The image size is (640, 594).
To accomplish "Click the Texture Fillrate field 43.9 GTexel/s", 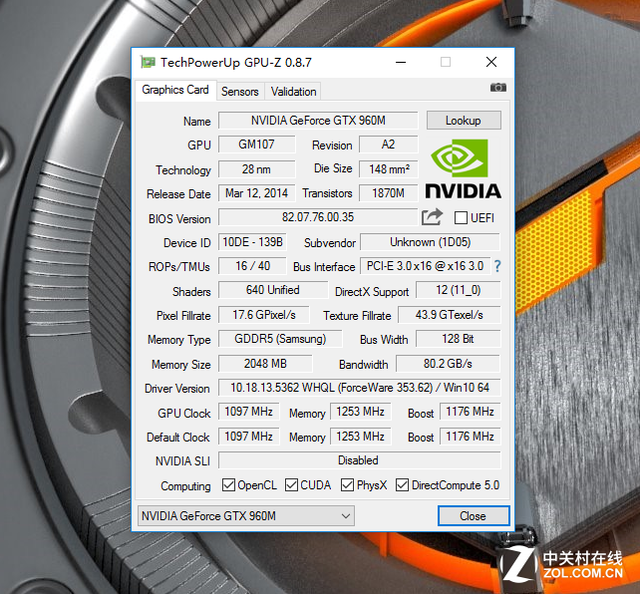I will (x=449, y=315).
